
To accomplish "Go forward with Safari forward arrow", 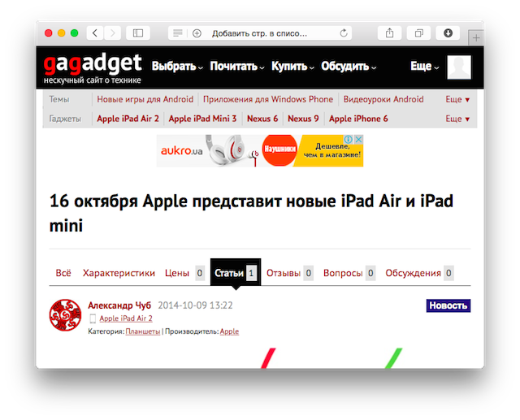I will click(112, 33).
